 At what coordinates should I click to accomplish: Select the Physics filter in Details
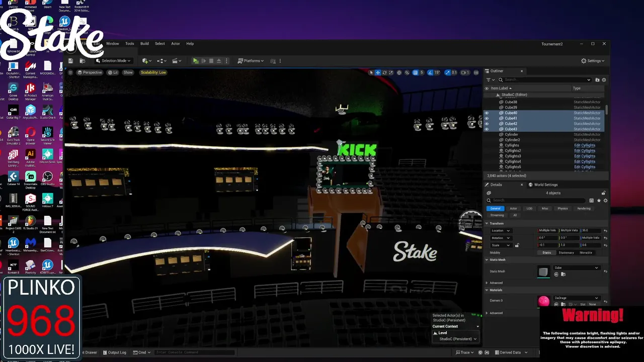562,208
